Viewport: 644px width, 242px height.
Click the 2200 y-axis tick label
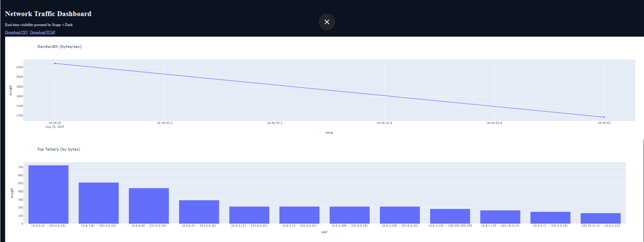click(19, 67)
